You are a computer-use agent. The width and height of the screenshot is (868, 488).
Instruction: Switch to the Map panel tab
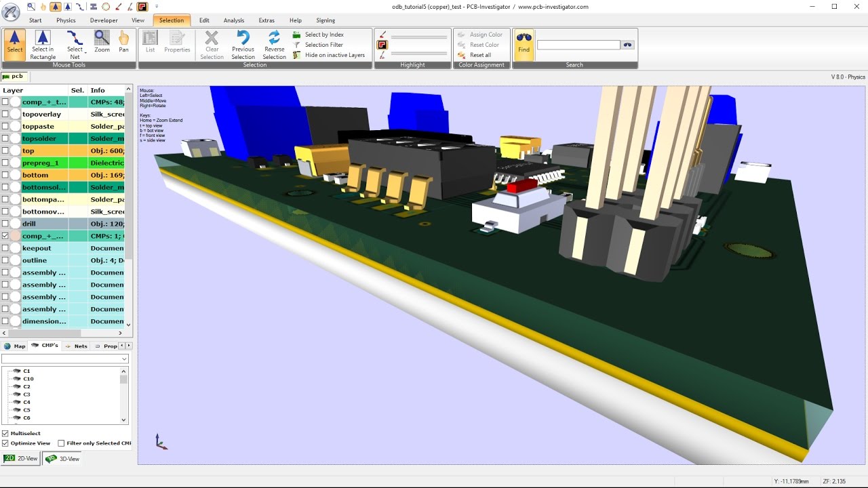tap(15, 346)
